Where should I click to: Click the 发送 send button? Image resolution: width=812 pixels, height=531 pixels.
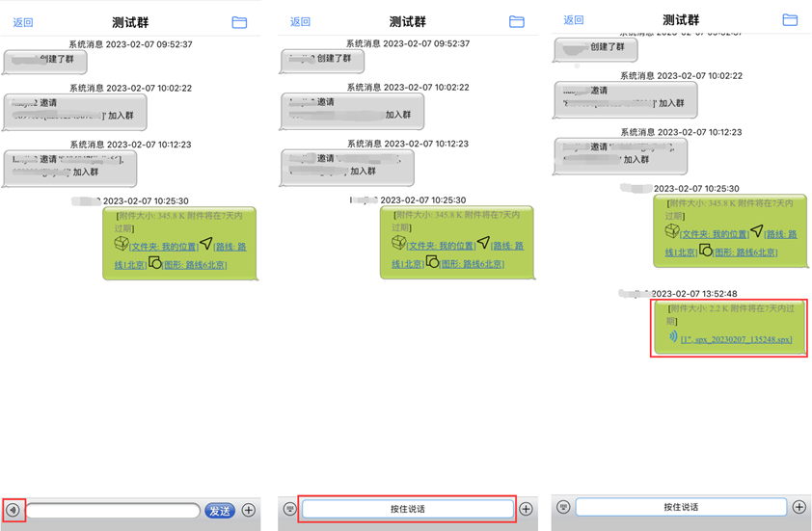click(x=220, y=511)
